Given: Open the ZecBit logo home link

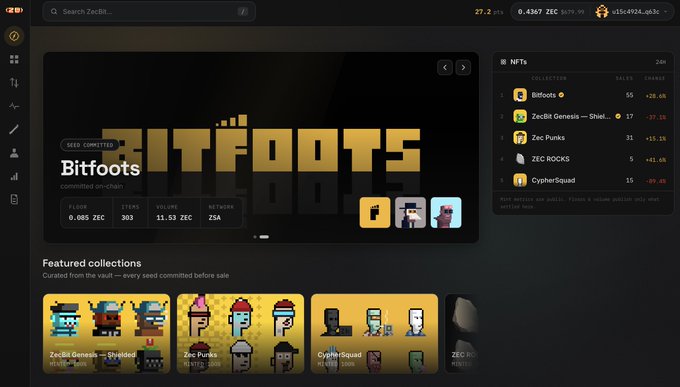Looking at the screenshot, I should (14, 10).
